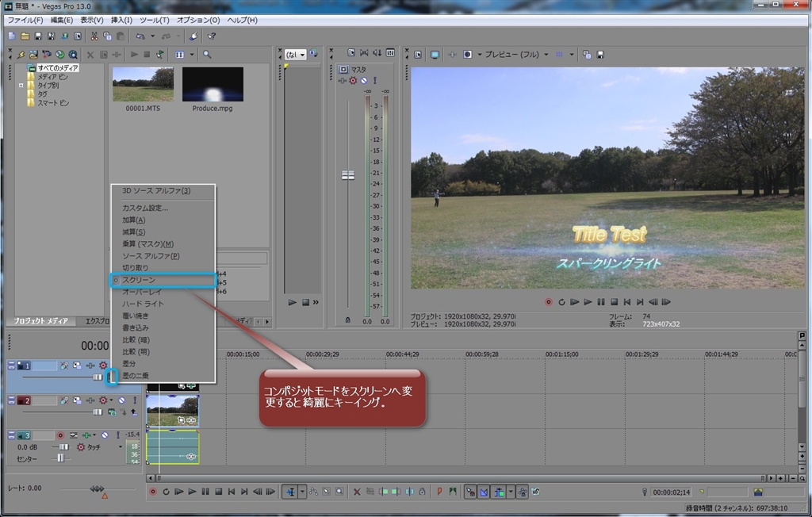Open the タッチ automation mode dropdown on track 3

click(121, 447)
